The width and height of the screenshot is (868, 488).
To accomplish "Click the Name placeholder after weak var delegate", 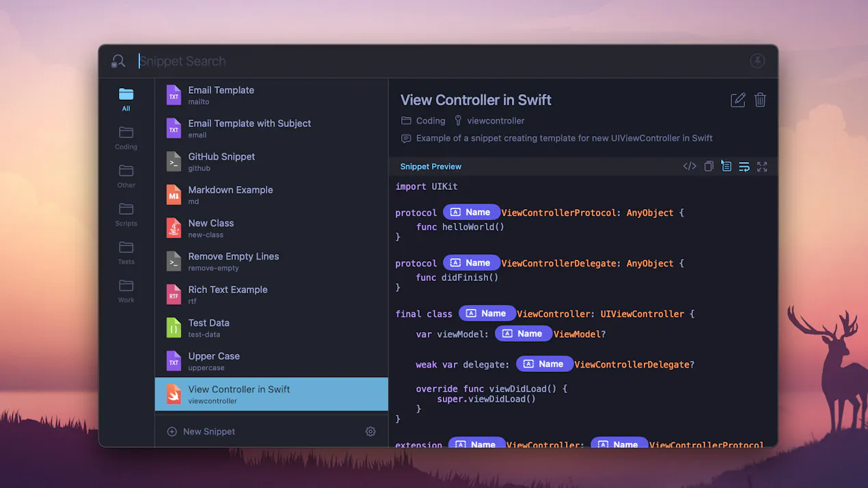I will coord(545,364).
